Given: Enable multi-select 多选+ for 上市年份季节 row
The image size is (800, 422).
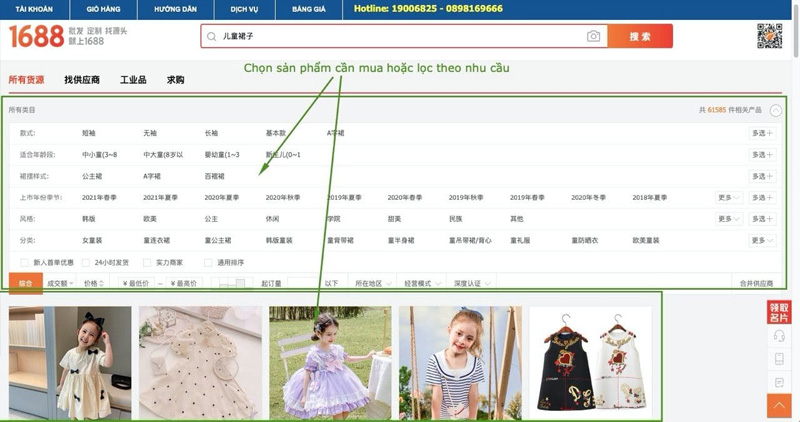Looking at the screenshot, I should 762,197.
